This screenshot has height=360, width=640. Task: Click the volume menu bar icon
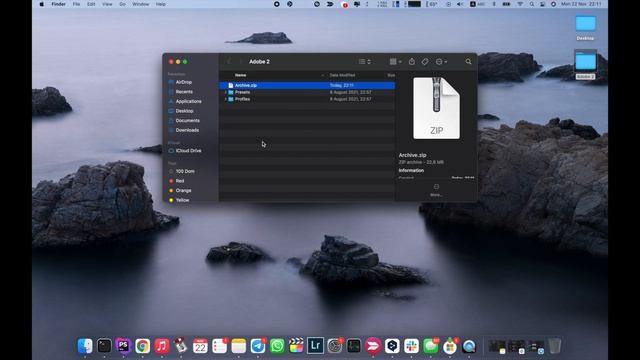pos(460,4)
